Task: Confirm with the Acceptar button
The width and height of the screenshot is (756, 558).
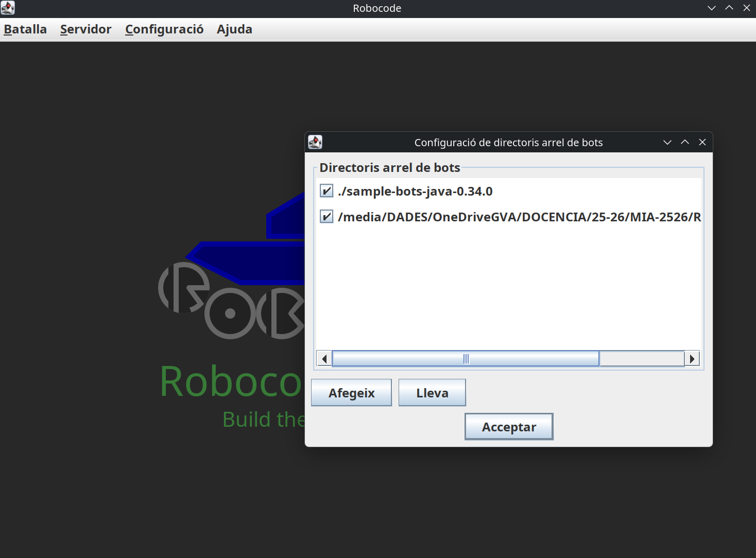Action: 509,427
